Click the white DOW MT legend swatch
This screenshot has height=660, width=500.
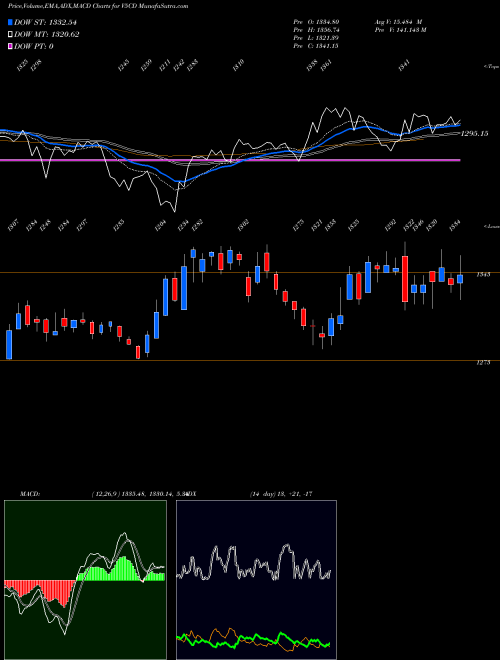coord(10,35)
